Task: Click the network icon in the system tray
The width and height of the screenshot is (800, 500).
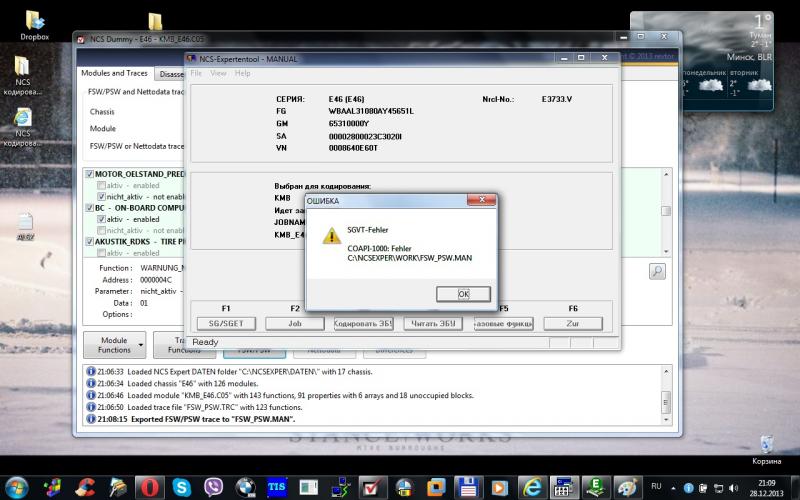Action: click(x=718, y=487)
